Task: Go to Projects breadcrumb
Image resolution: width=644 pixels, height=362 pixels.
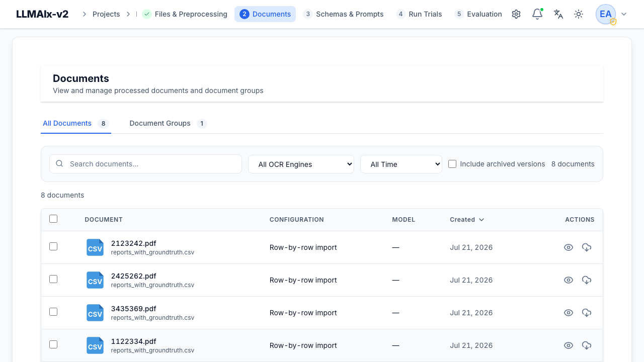Action: (106, 14)
